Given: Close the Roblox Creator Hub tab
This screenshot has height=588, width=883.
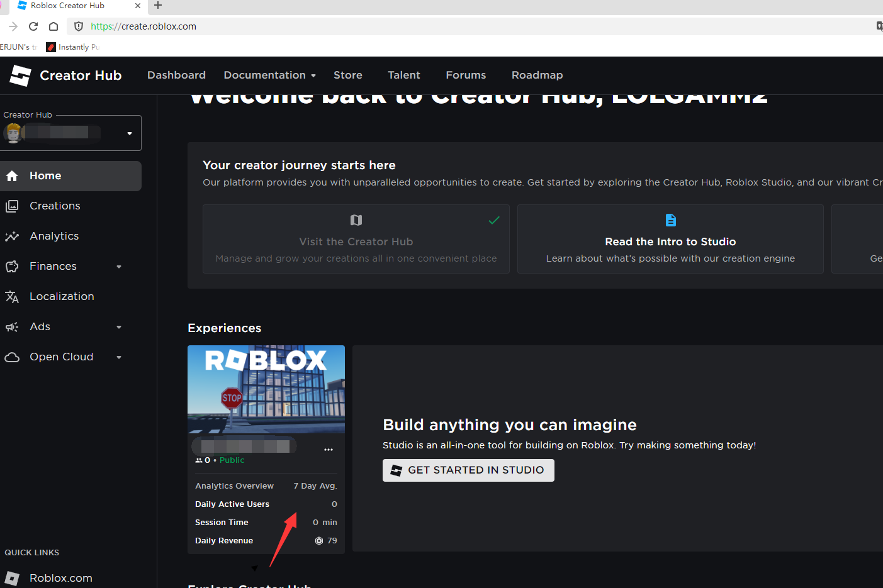Looking at the screenshot, I should [x=138, y=6].
